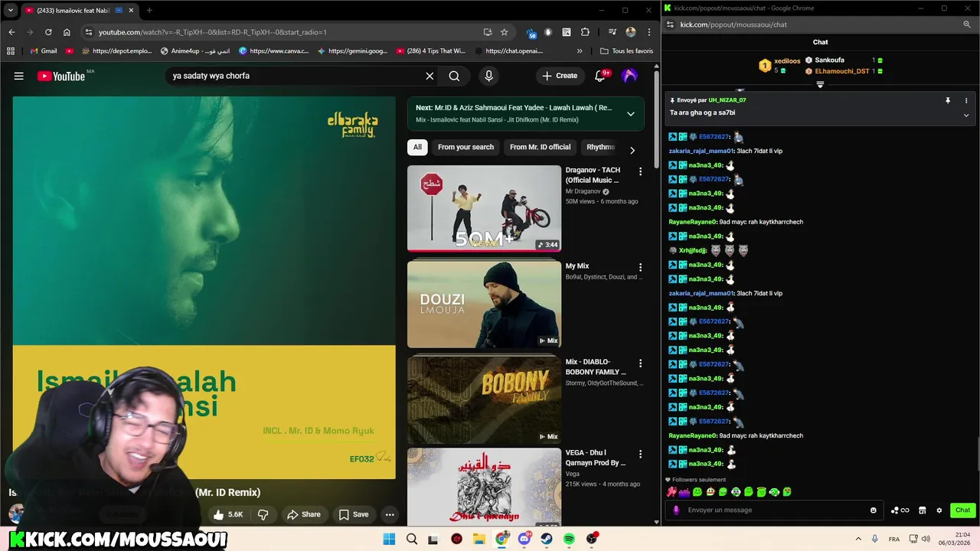Save the video to a playlist
This screenshot has height=551, width=980.
click(x=353, y=514)
